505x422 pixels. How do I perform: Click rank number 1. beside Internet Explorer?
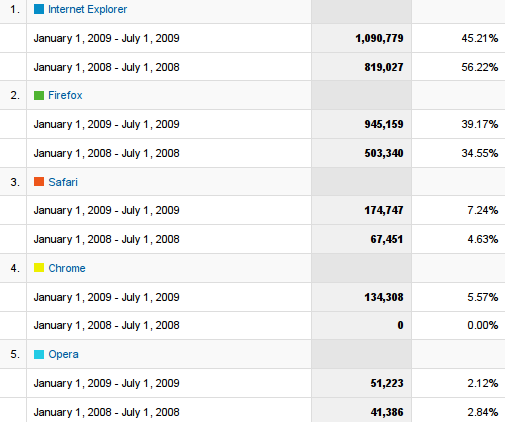[15, 9]
